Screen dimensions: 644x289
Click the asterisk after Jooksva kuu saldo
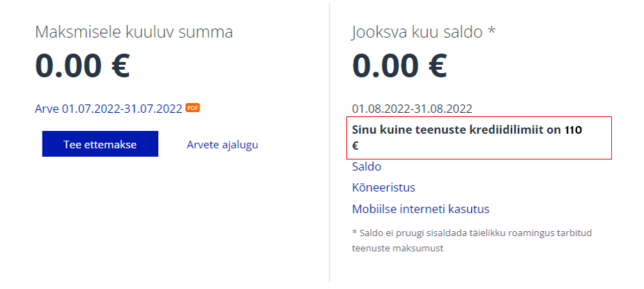pos(491,31)
